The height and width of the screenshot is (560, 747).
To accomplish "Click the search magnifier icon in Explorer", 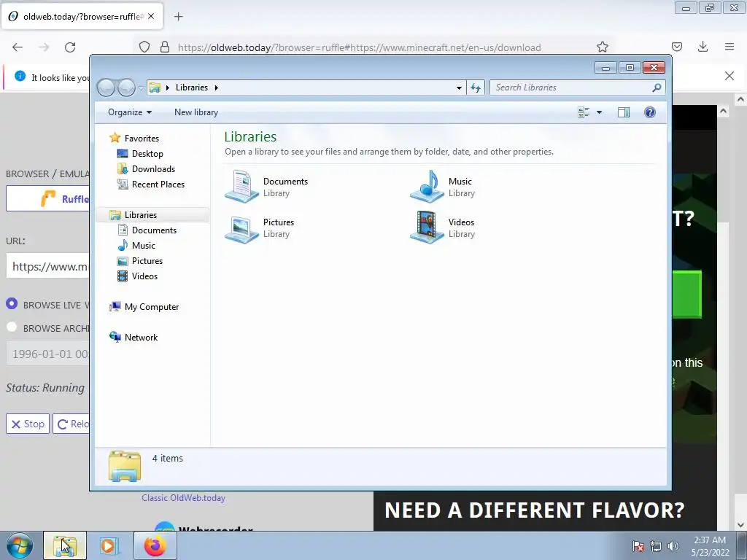I will pos(657,87).
